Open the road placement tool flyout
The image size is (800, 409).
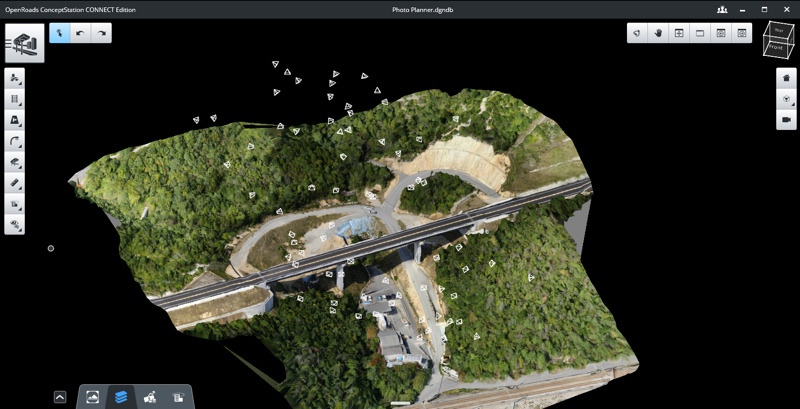(x=14, y=120)
